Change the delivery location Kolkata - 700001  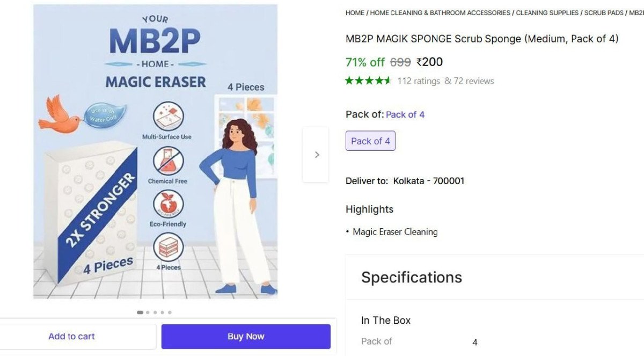tap(429, 181)
